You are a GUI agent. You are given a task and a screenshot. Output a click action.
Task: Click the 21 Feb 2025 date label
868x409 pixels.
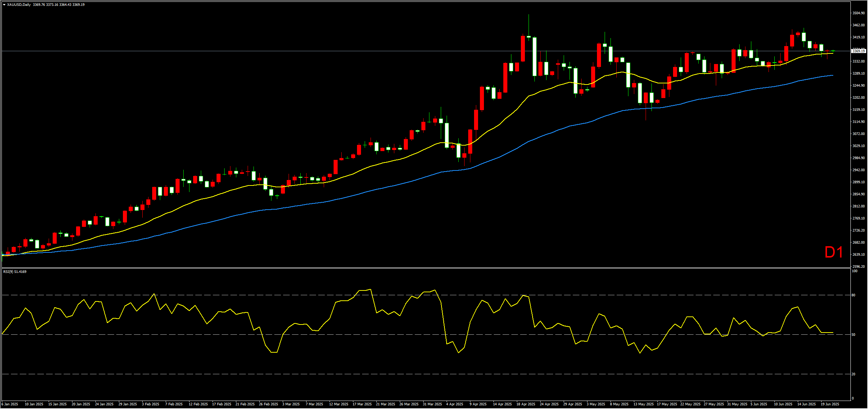245,404
